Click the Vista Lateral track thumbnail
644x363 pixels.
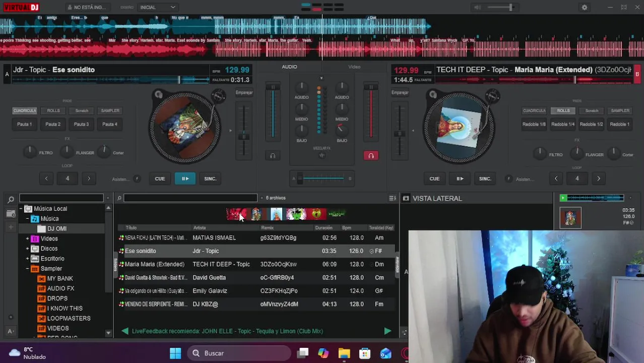[x=570, y=218]
